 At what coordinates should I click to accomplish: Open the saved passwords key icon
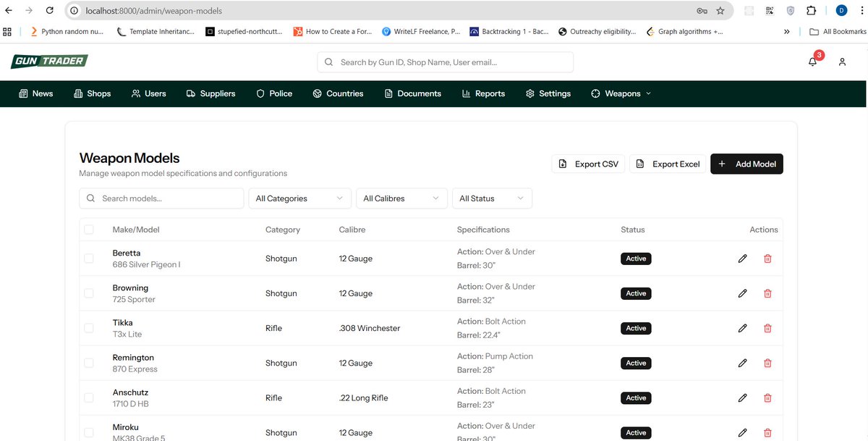coord(702,11)
